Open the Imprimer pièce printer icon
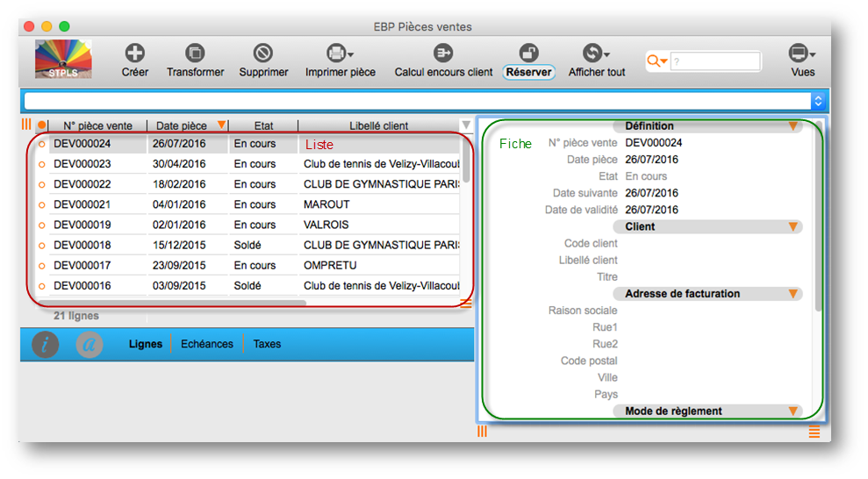 tap(336, 53)
